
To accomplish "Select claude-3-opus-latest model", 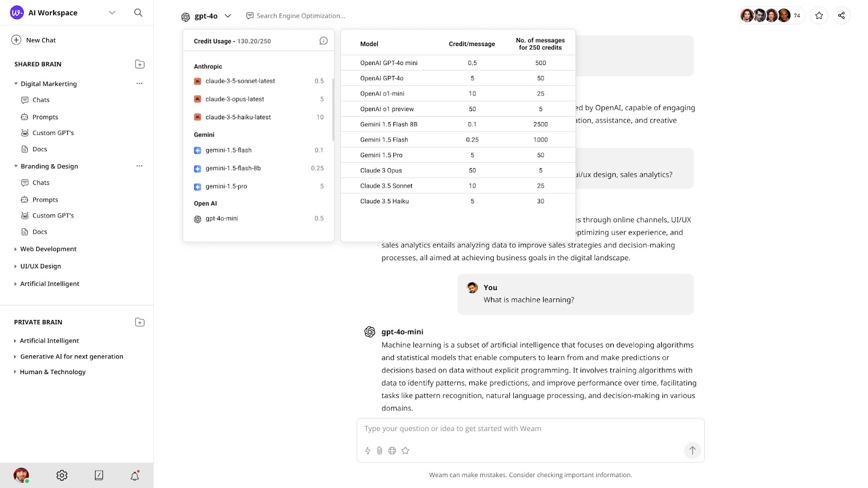I will [235, 99].
